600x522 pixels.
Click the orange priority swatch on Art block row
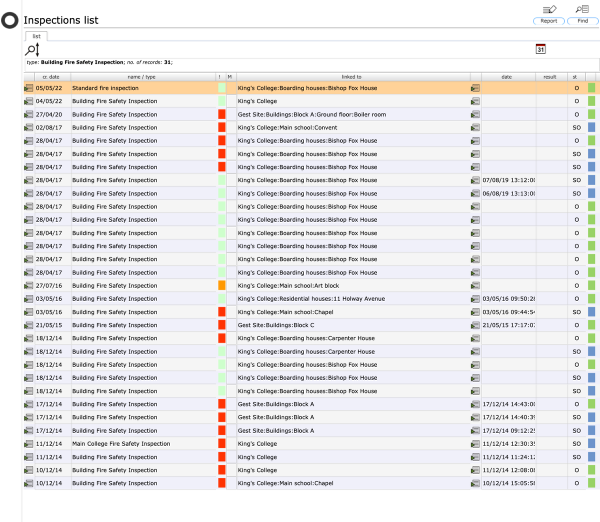[222, 285]
